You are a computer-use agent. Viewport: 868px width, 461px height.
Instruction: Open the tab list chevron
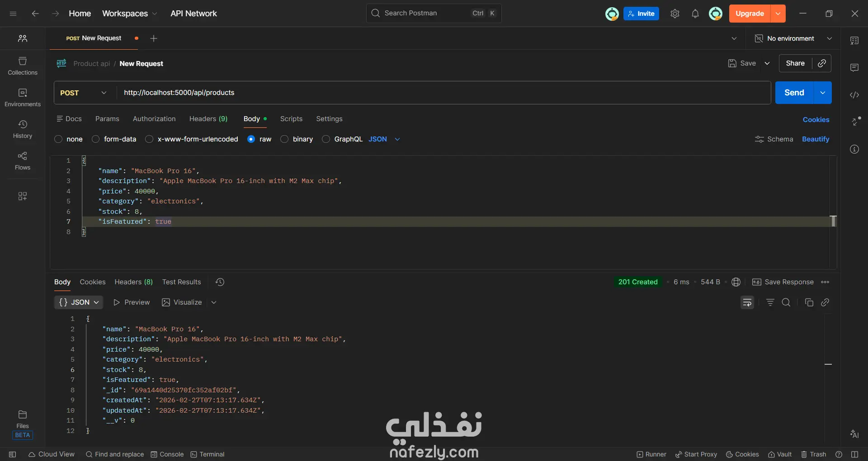tap(734, 38)
